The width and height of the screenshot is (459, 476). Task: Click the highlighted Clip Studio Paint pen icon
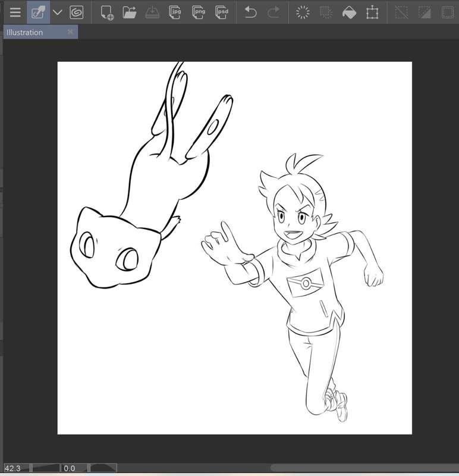click(x=38, y=12)
